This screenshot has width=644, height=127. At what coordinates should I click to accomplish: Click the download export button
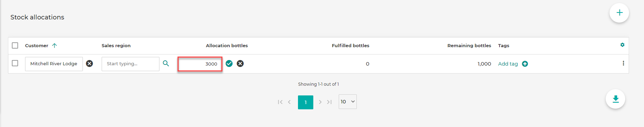[x=615, y=99]
